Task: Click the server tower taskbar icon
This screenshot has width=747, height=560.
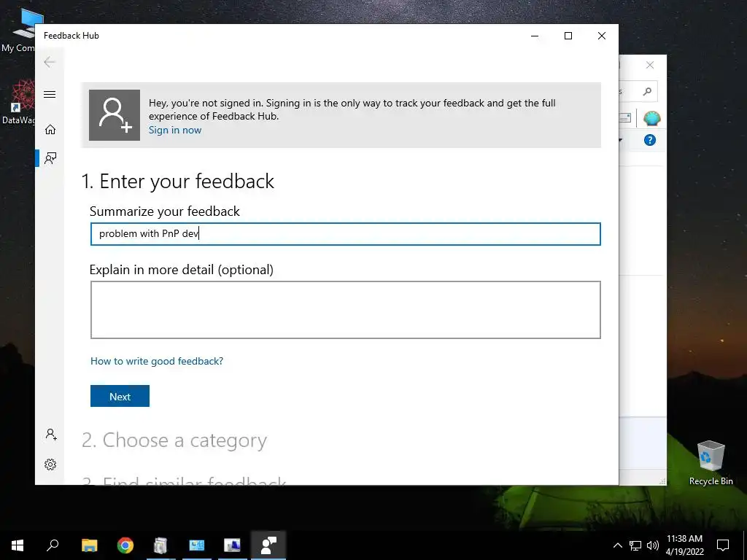Action: (x=161, y=545)
